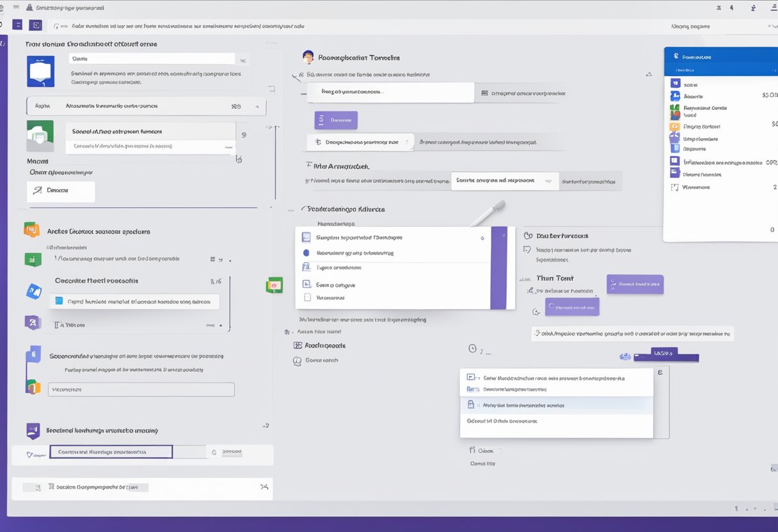Click the profile avatar icon beside the Tonnelns heading
The image size is (778, 532).
point(308,57)
